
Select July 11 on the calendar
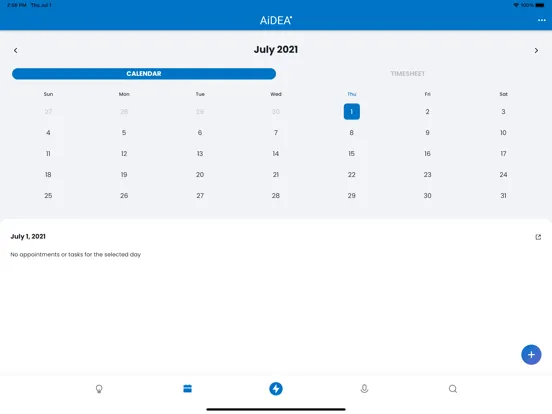click(48, 153)
